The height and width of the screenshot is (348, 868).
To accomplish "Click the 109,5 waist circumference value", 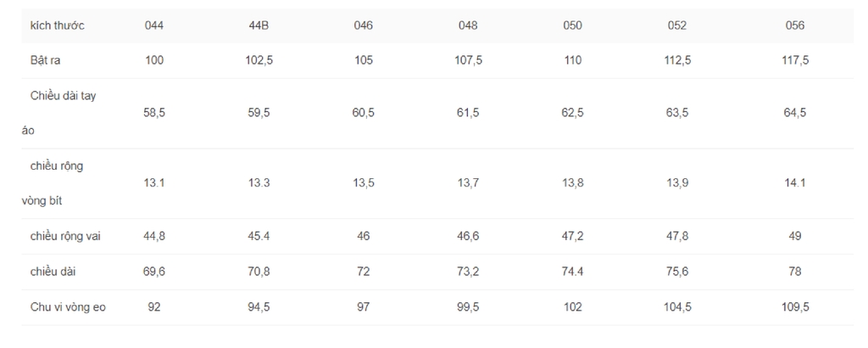I will (795, 307).
